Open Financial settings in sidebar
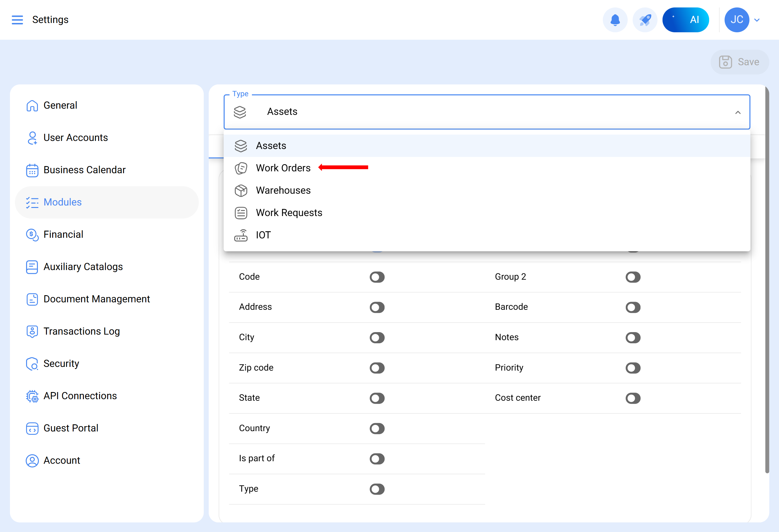This screenshot has height=532, width=779. [x=63, y=235]
